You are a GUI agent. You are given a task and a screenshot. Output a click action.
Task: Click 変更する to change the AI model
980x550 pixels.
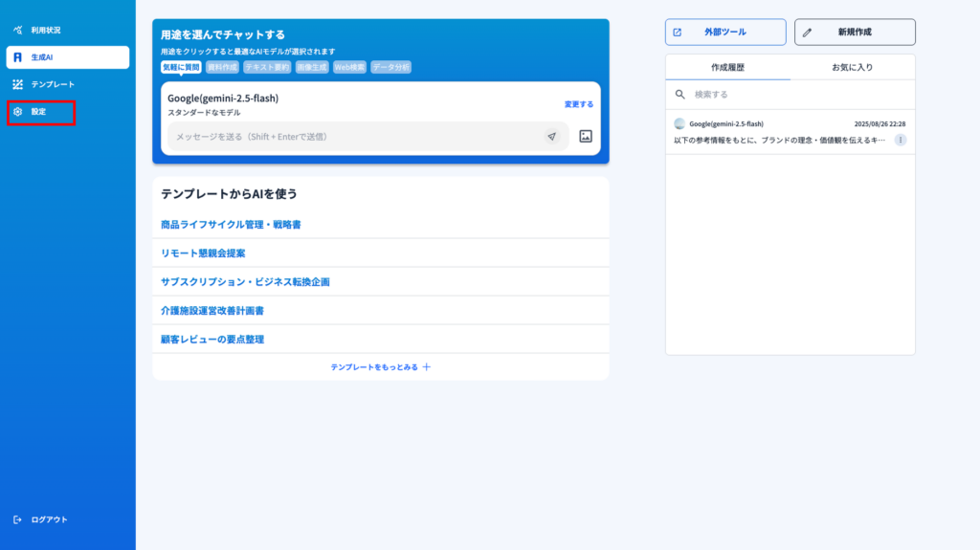coord(578,104)
